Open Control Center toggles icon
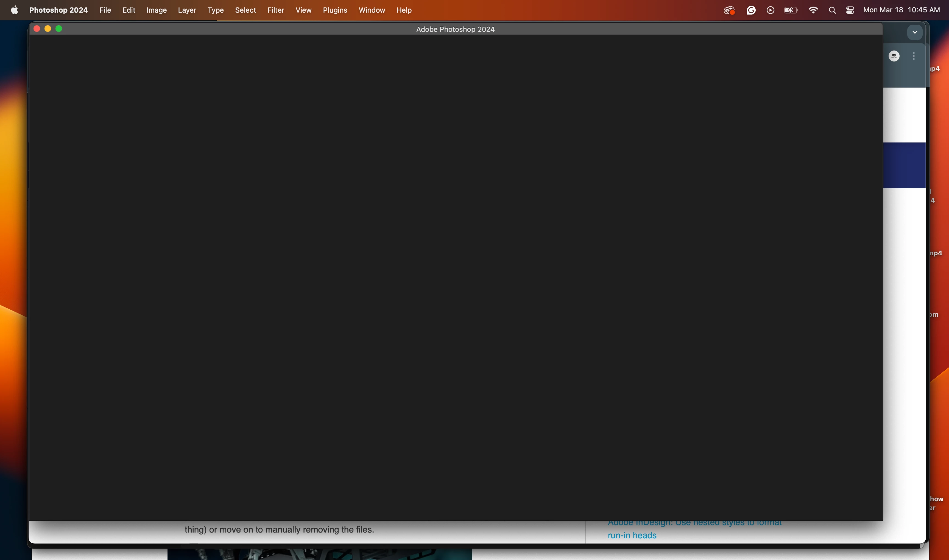 pyautogui.click(x=850, y=10)
